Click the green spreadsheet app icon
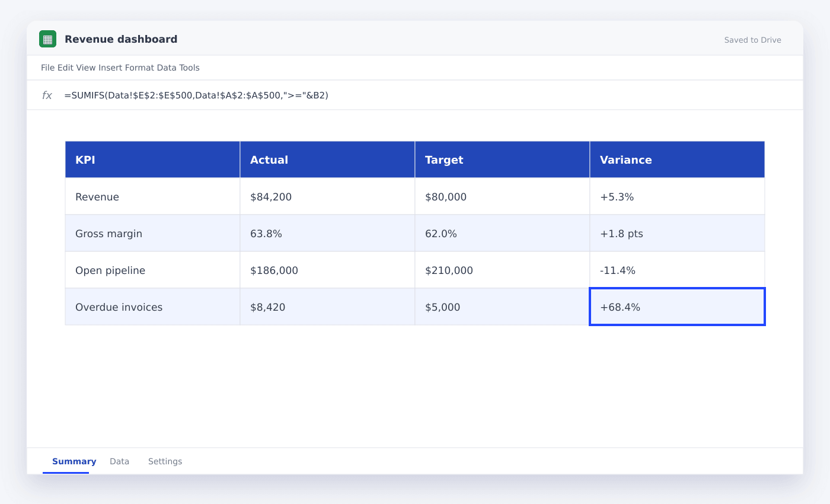The image size is (830, 504). [47, 39]
